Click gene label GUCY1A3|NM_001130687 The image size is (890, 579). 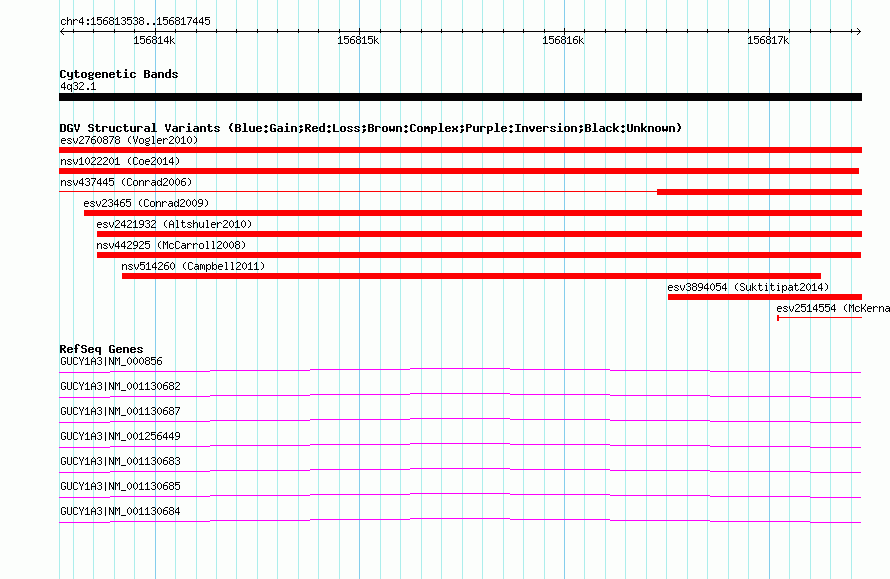point(120,411)
